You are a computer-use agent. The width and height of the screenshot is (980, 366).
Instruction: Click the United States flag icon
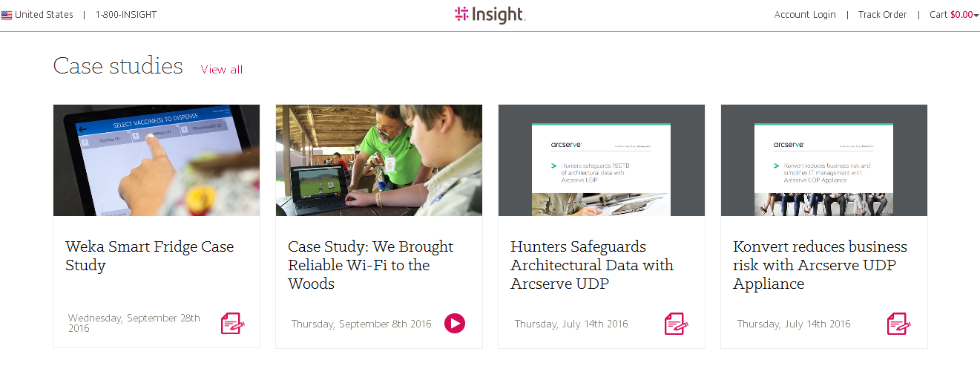pyautogui.click(x=7, y=15)
